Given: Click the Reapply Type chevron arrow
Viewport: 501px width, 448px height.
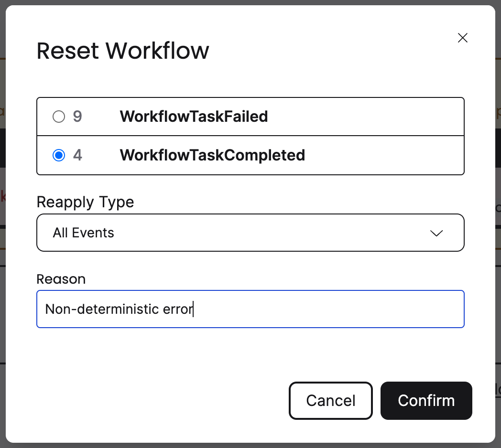Looking at the screenshot, I should (436, 234).
